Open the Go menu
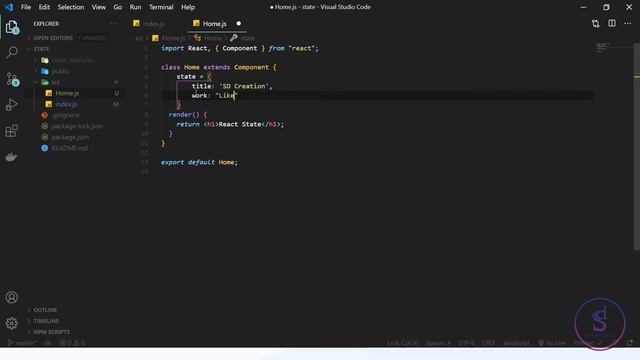This screenshot has height=360, width=640. [x=118, y=7]
